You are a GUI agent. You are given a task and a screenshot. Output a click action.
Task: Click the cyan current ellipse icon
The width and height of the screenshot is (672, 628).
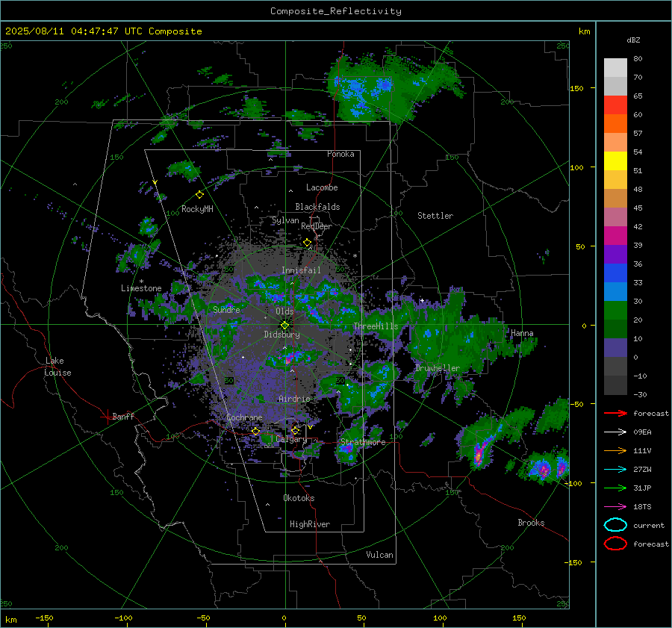click(615, 525)
